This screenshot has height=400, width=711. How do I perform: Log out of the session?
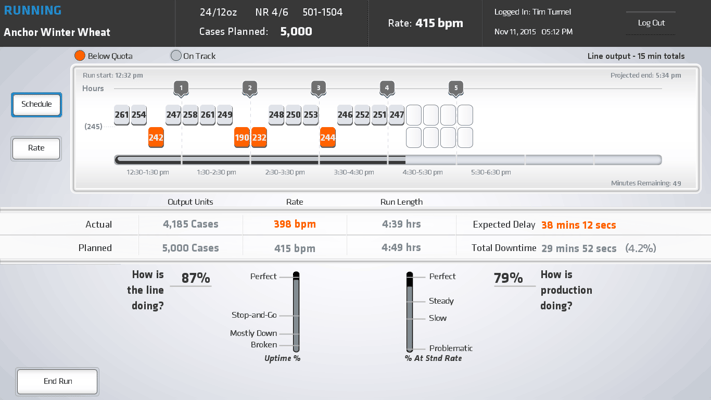(651, 23)
